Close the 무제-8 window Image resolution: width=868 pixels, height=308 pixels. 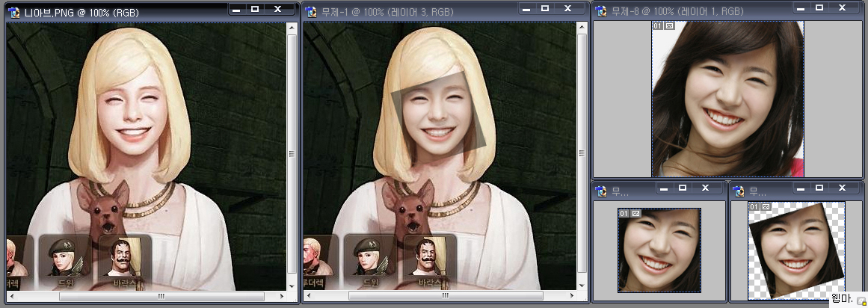(x=842, y=7)
